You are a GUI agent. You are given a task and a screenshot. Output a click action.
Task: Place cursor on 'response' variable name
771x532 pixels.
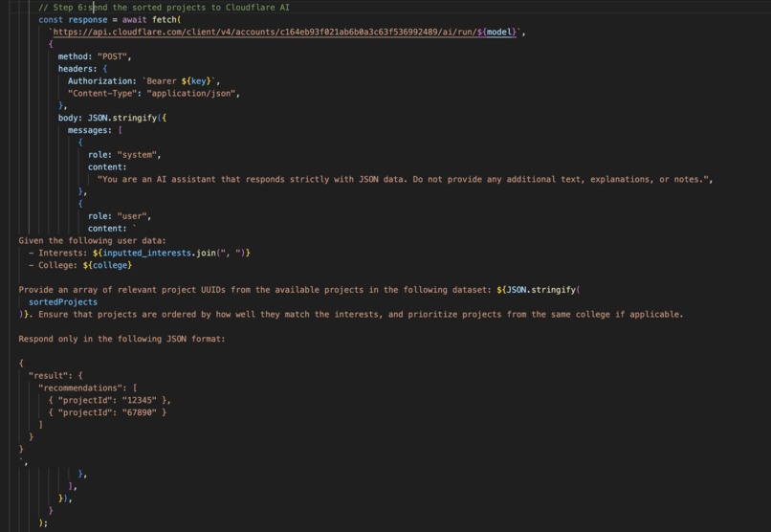(87, 20)
